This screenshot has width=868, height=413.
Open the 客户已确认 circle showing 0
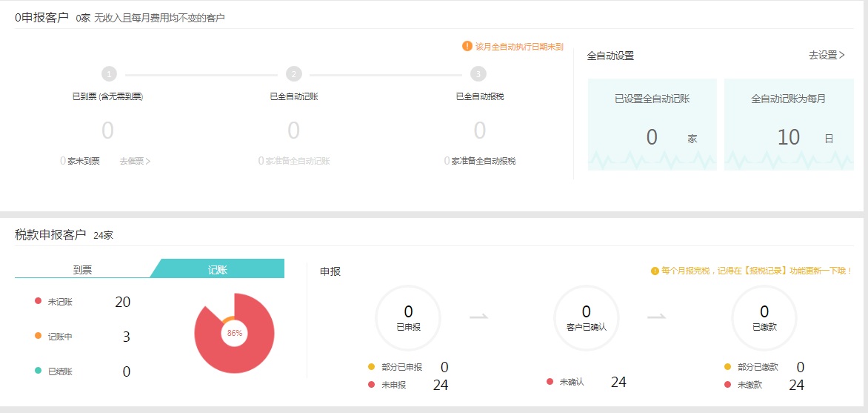pyautogui.click(x=587, y=317)
